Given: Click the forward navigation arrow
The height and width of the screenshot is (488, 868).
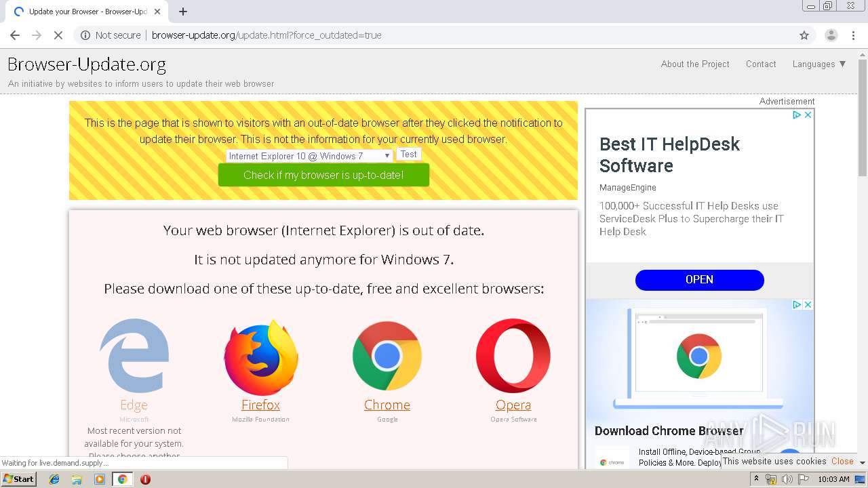Looking at the screenshot, I should pyautogui.click(x=37, y=35).
